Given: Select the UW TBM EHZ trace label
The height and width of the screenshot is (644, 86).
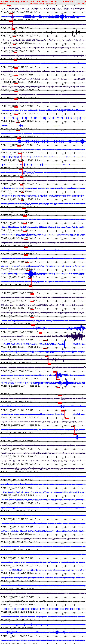Looking at the screenshot, I should coord(20,238).
